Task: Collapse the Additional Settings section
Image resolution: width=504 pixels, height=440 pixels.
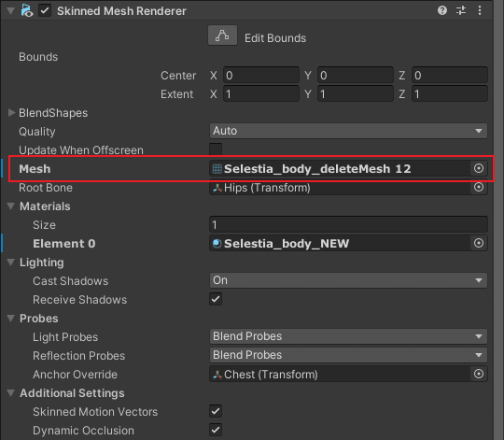Action: 11,393
